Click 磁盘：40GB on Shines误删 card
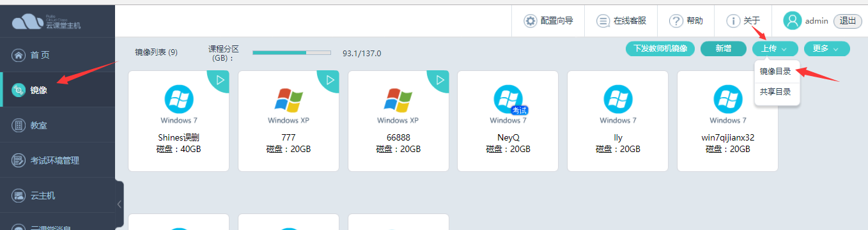Viewport: 868px width, 230px height. 178,149
